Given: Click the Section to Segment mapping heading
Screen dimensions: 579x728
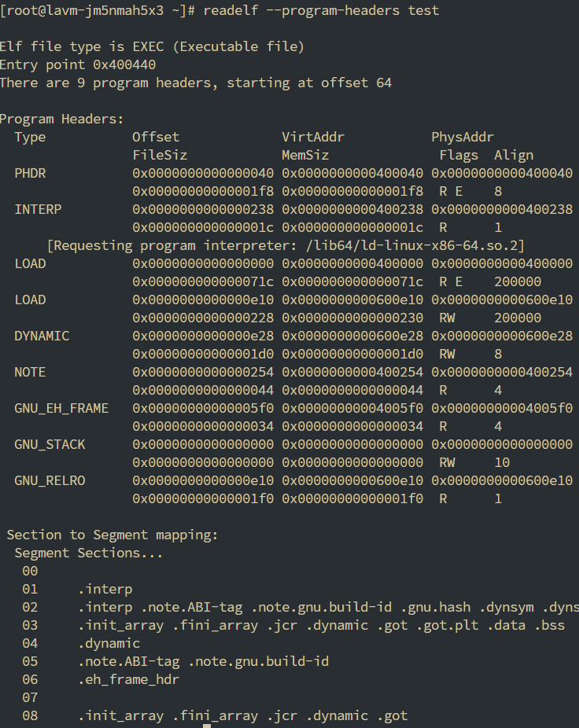Looking at the screenshot, I should (112, 535).
